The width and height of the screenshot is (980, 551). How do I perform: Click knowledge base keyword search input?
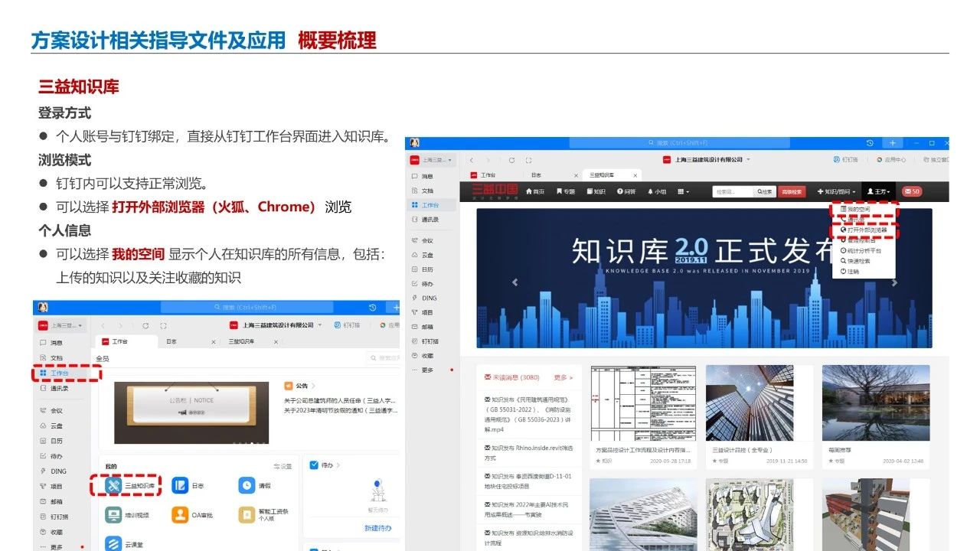tap(733, 191)
